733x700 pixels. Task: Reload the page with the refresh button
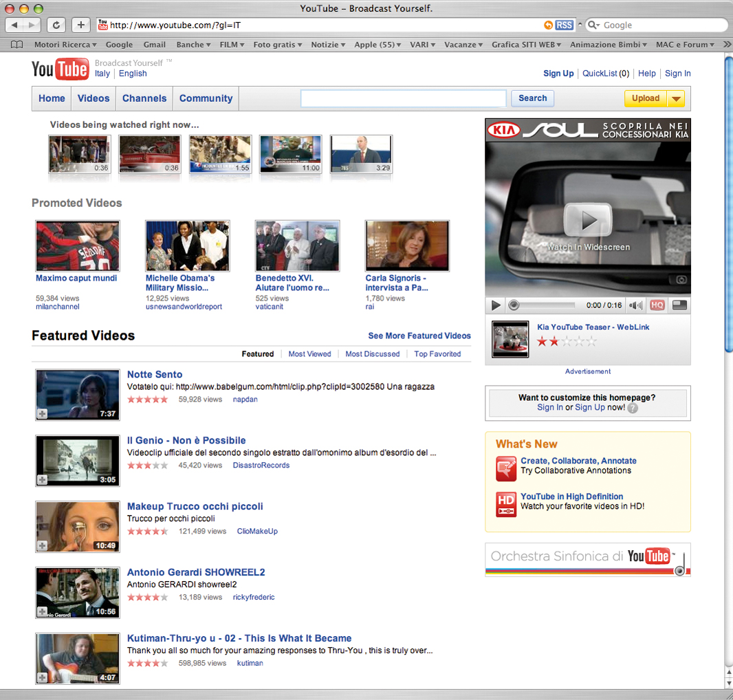56,25
